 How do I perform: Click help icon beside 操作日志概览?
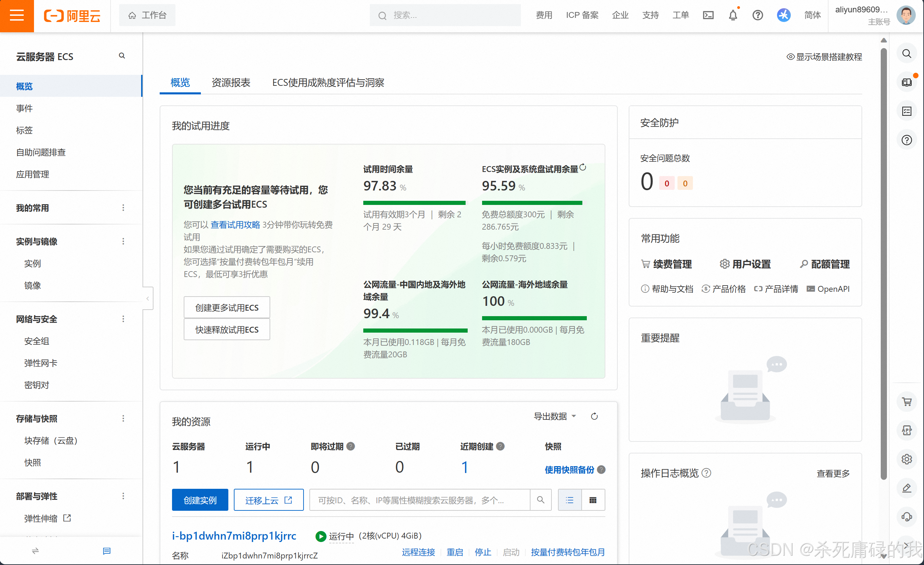point(706,473)
